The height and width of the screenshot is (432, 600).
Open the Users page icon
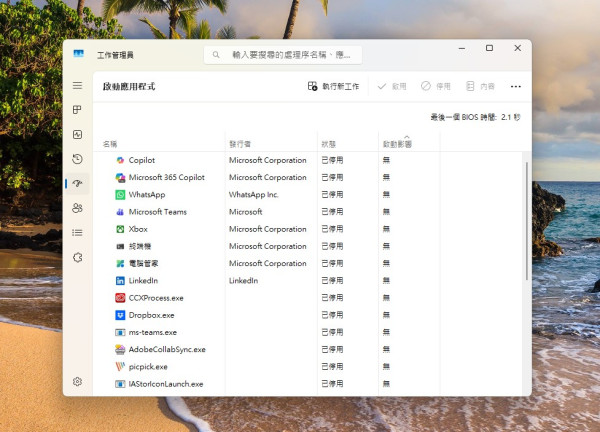[x=77, y=208]
